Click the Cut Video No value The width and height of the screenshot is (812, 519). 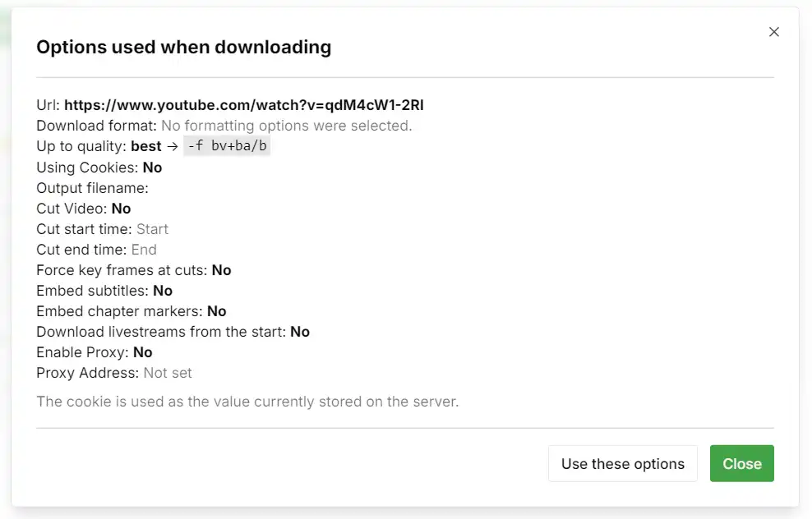[x=121, y=209]
